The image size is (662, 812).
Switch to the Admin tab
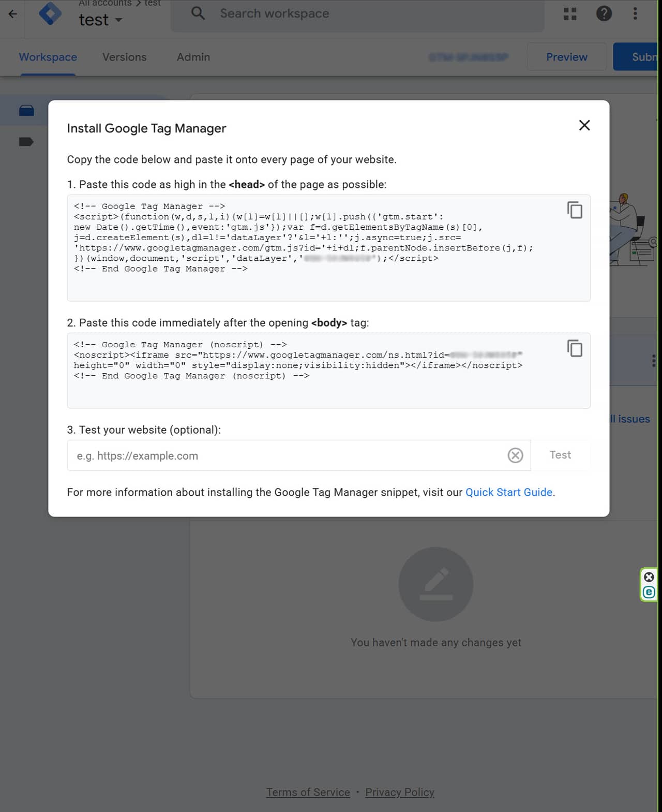point(193,57)
